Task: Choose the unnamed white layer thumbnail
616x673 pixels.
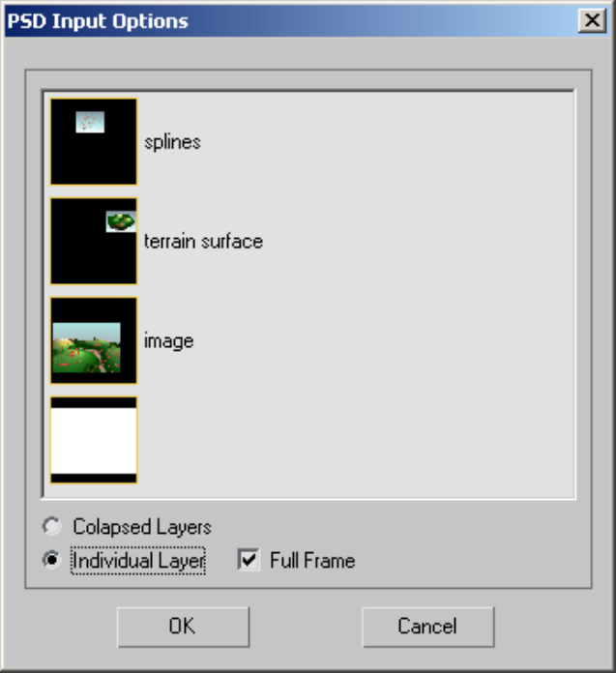Action: (x=94, y=440)
